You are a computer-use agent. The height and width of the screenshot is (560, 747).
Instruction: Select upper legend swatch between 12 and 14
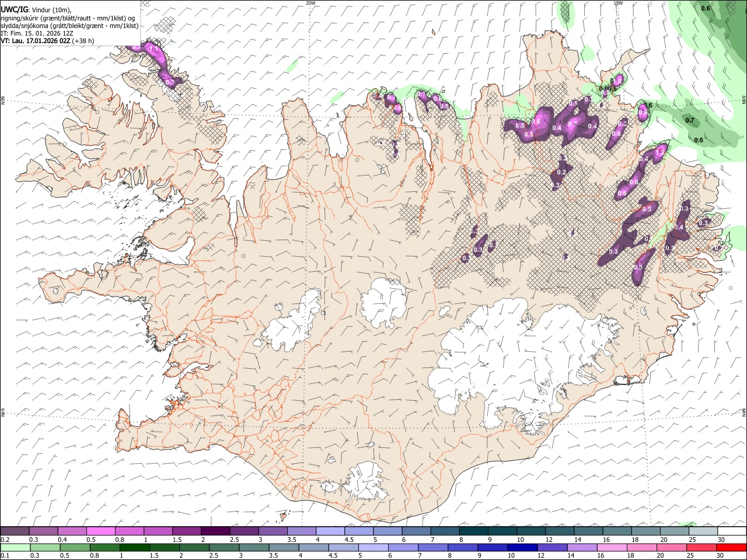[560, 531]
